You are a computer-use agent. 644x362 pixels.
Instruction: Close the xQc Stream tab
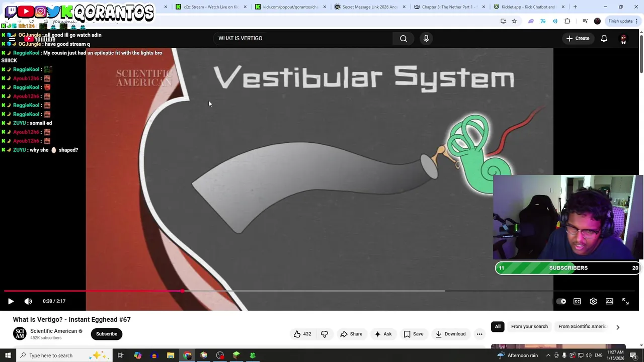click(245, 7)
